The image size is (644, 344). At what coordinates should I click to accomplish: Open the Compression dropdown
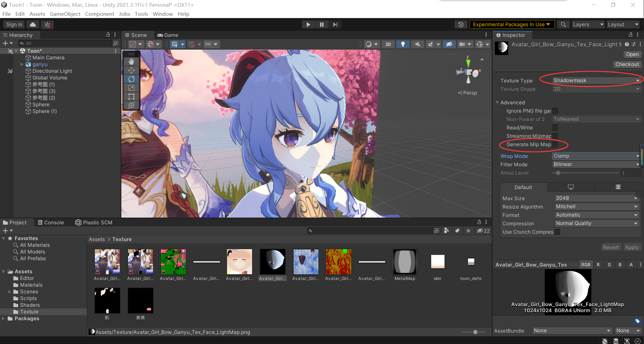click(x=597, y=223)
